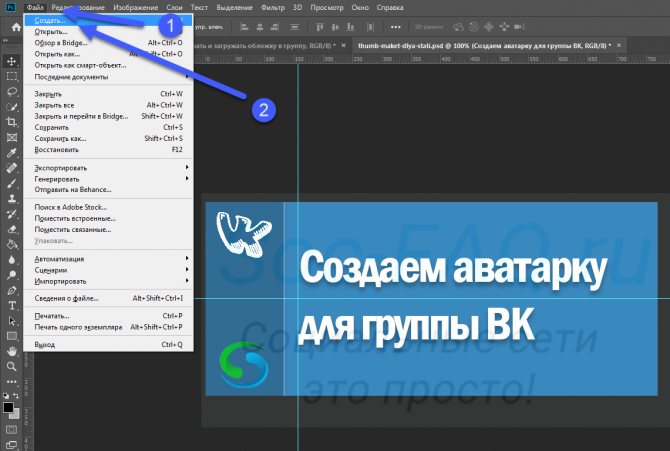This screenshot has height=451, width=670.
Task: Expand the Генерировать submenu
Action: (108, 179)
